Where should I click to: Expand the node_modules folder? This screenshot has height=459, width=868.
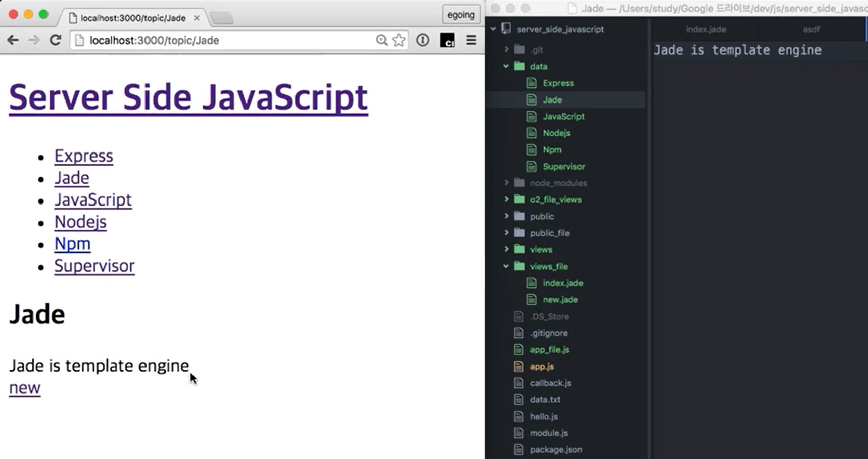click(x=506, y=183)
